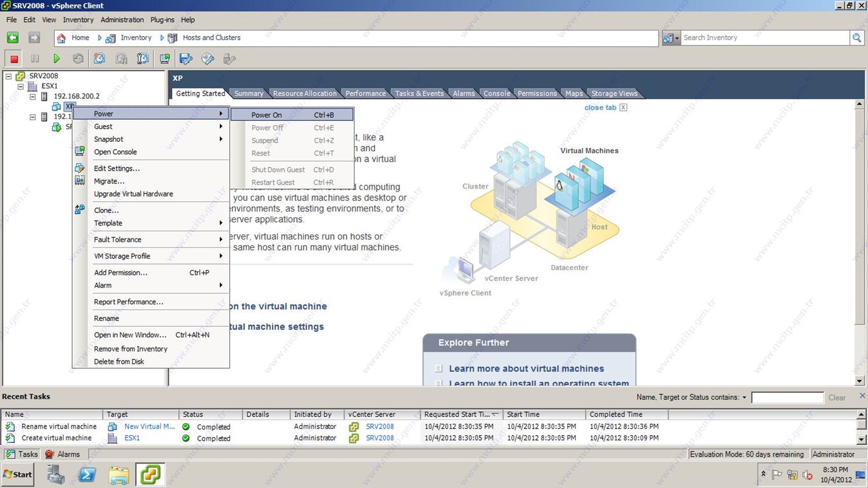Open Windows Explorer taskbar icon
The width and height of the screenshot is (868, 488).
tap(119, 475)
